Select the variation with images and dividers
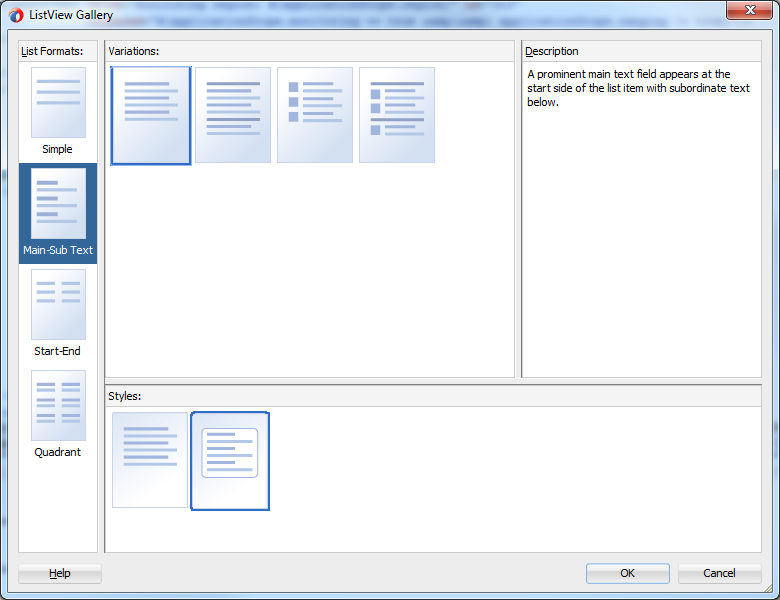 pos(397,115)
